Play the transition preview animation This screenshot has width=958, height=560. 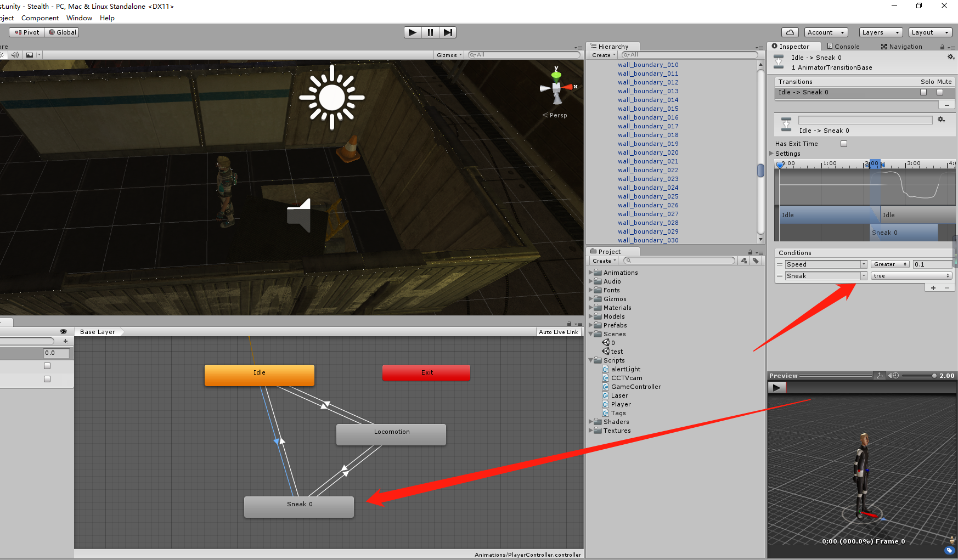(x=776, y=388)
